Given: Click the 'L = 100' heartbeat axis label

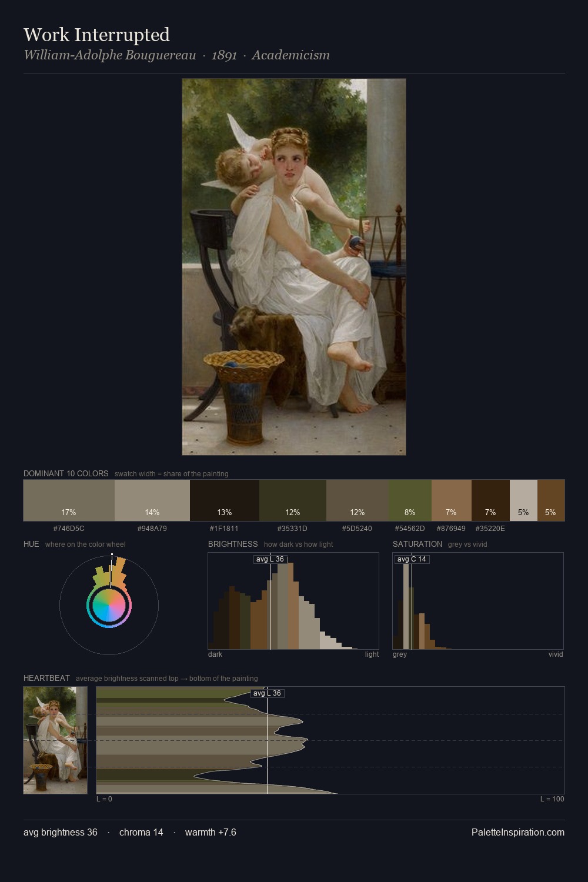Looking at the screenshot, I should coord(552,799).
